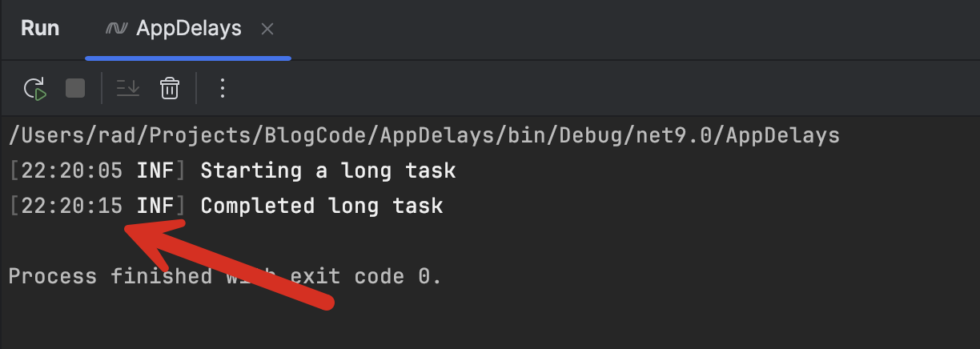
Task: Click INF level on the Starting line
Action: (x=155, y=170)
